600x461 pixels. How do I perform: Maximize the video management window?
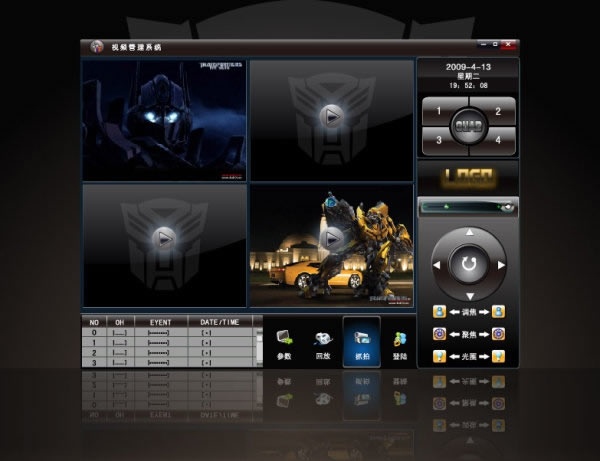[495, 44]
